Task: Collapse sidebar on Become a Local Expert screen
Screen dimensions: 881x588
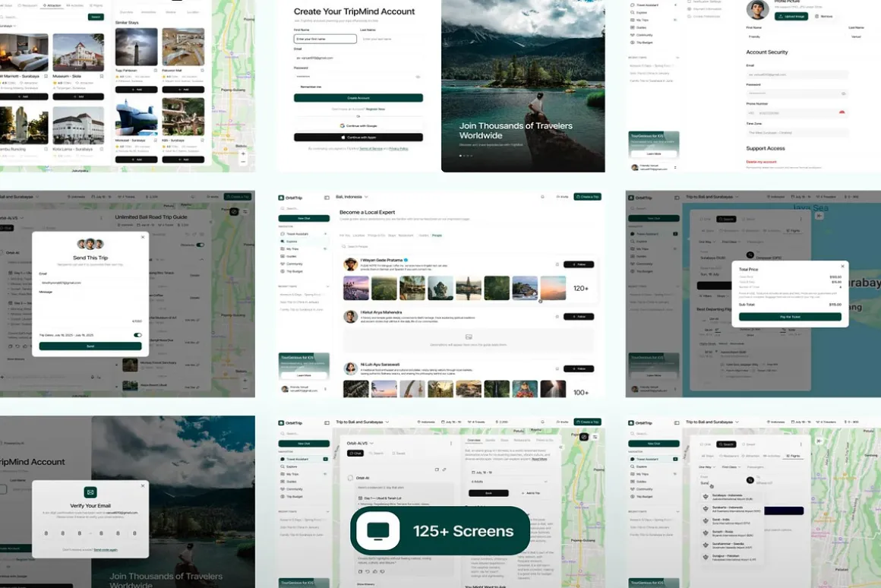Action: click(x=327, y=198)
